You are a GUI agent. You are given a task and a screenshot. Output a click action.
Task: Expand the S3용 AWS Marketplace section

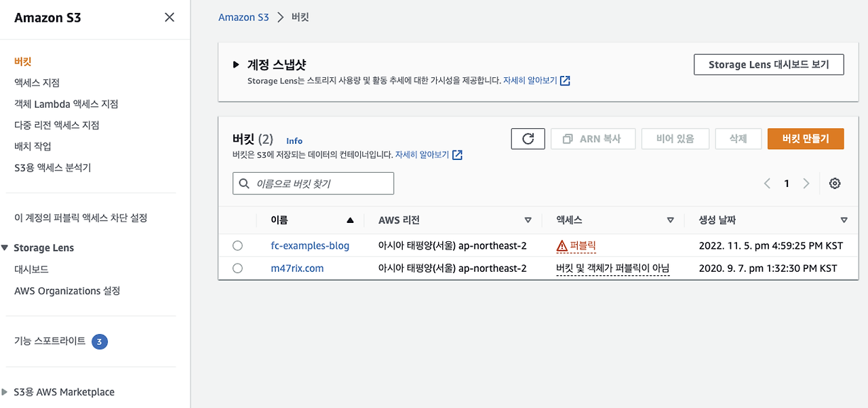pyautogui.click(x=5, y=392)
